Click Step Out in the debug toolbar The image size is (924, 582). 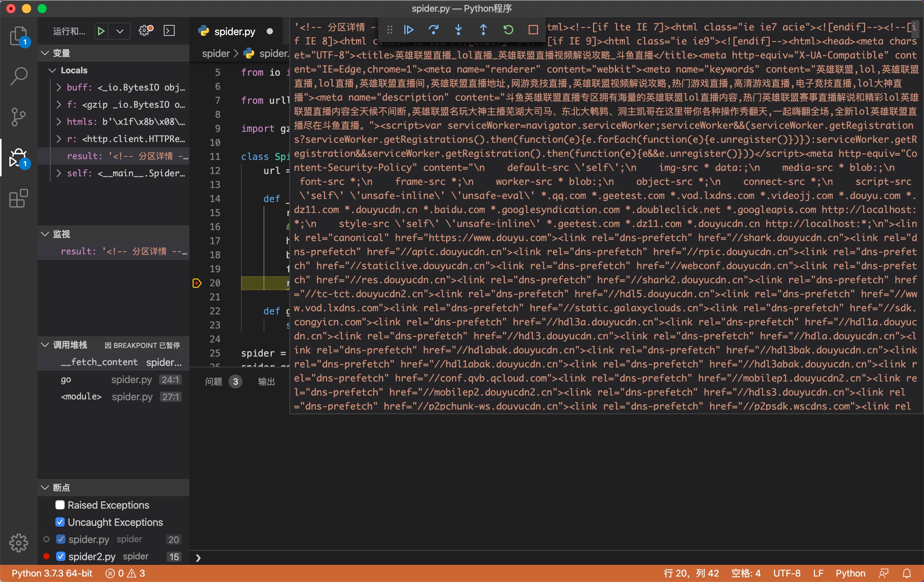[483, 30]
